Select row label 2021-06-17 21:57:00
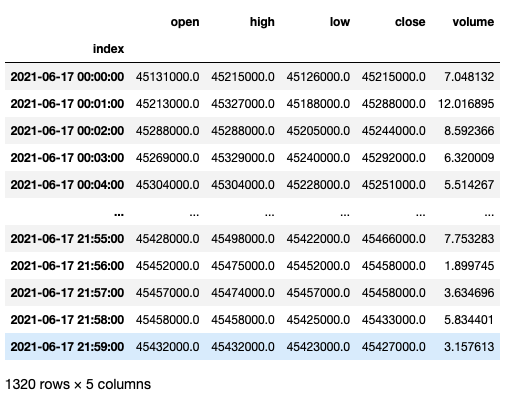Screen dimensions: 508x397 [x=67, y=293]
